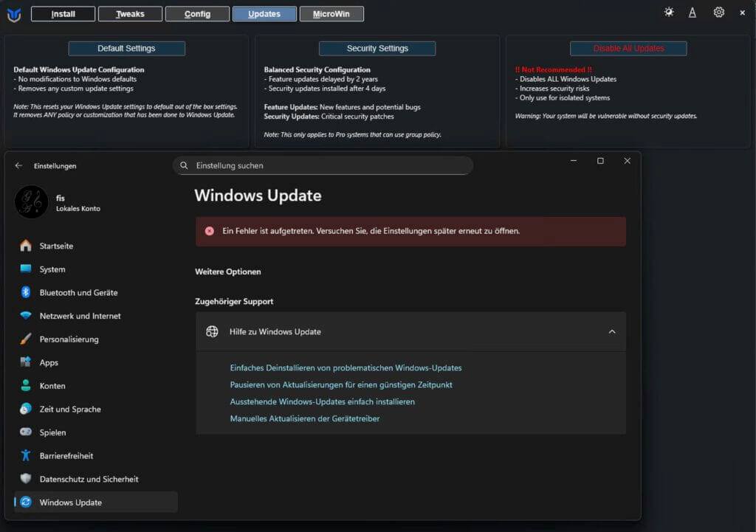Collapse Hilfe zu Windows Update chevron
Image resolution: width=756 pixels, height=532 pixels.
pyautogui.click(x=612, y=331)
